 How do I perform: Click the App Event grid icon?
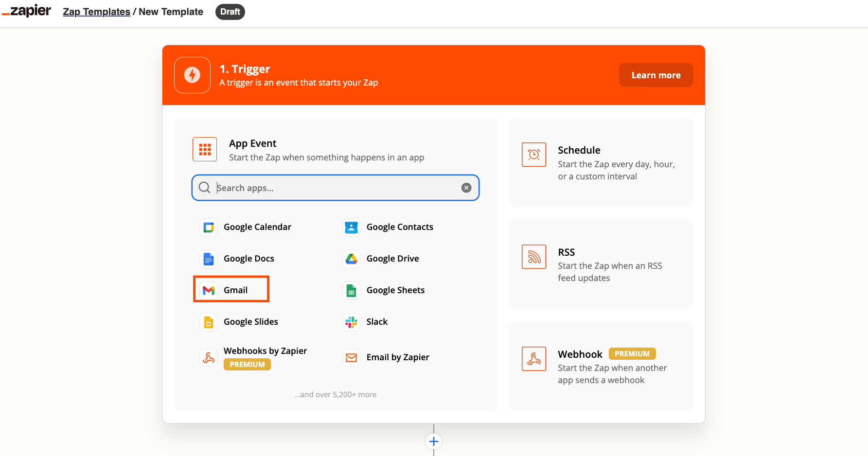(205, 149)
